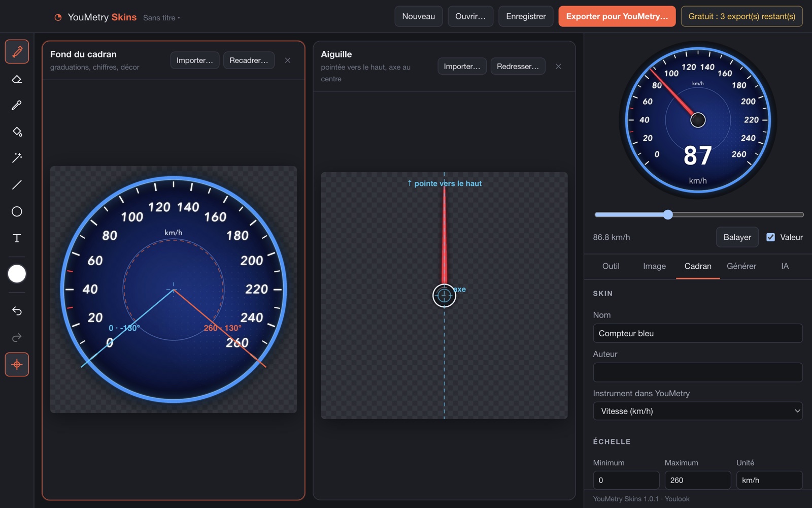This screenshot has height=508, width=812.
Task: Click the Balayer button
Action: 737,237
